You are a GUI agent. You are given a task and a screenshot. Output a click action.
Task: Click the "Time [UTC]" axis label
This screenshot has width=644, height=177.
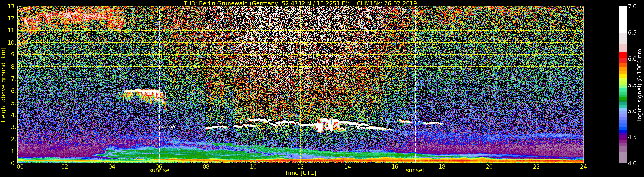(300, 173)
